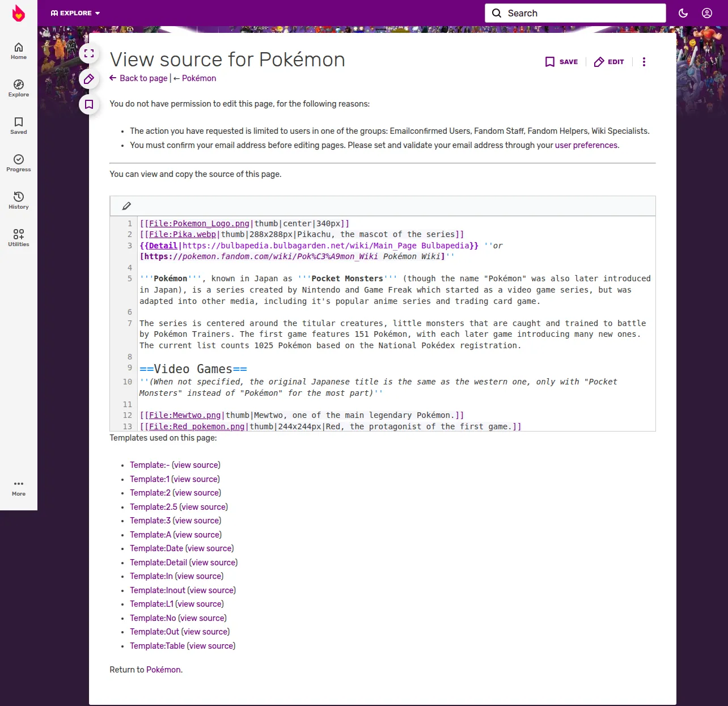Open File:Mewtwo.png link in the source
This screenshot has width=728, height=706.
(x=185, y=415)
